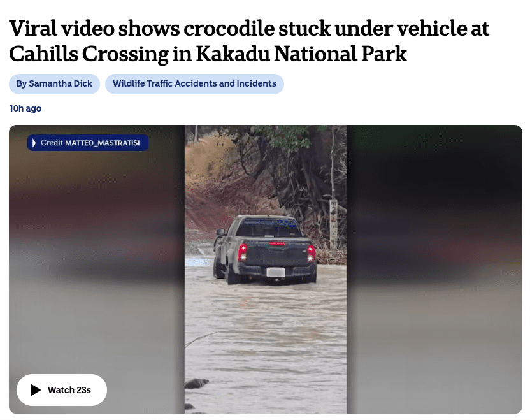The image size is (530, 420).
Task: Click the play triangle icon on Watch button
Action: [35, 390]
